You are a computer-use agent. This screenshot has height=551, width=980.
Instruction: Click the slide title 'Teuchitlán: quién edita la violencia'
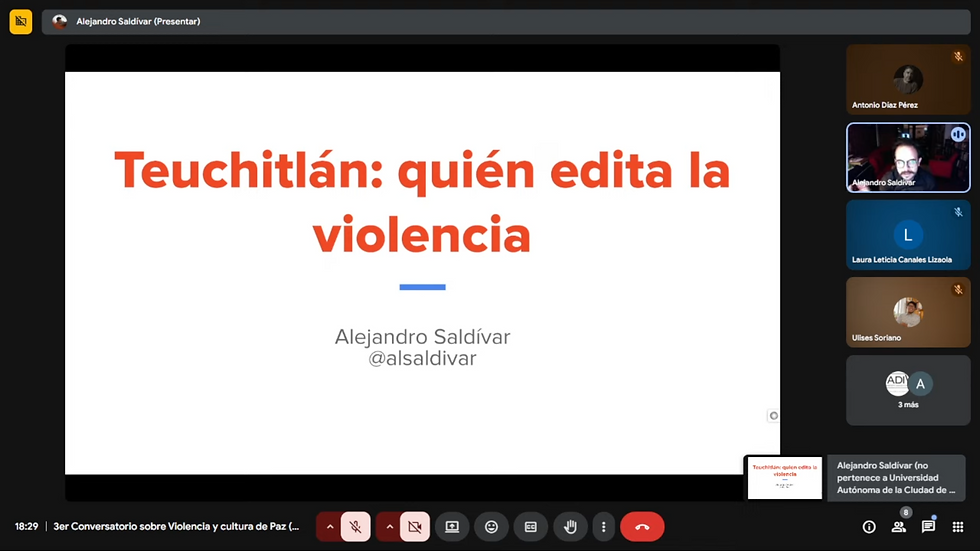(x=422, y=202)
